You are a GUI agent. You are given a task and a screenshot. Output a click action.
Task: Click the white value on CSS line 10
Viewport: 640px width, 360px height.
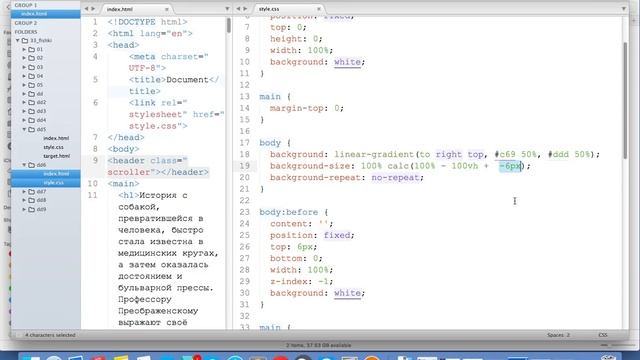coord(347,62)
